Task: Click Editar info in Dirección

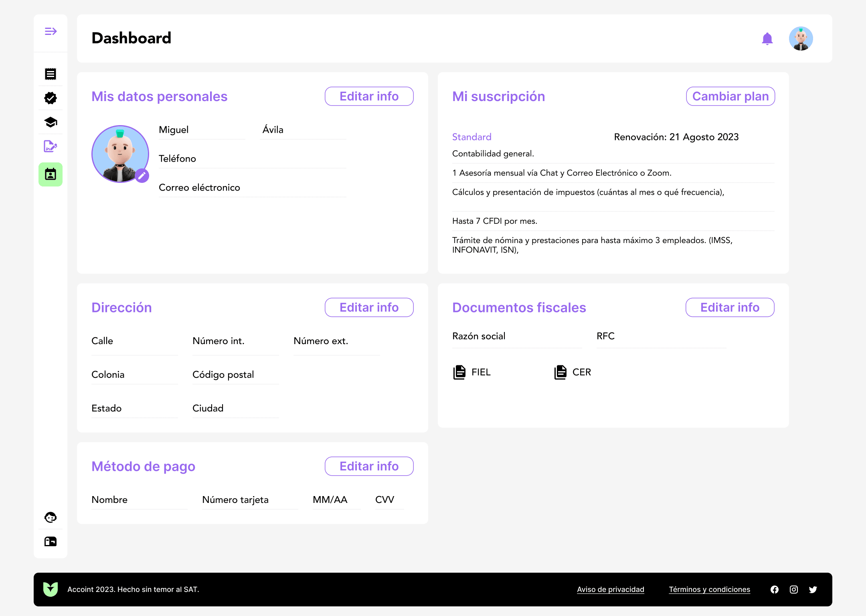Action: click(x=369, y=308)
